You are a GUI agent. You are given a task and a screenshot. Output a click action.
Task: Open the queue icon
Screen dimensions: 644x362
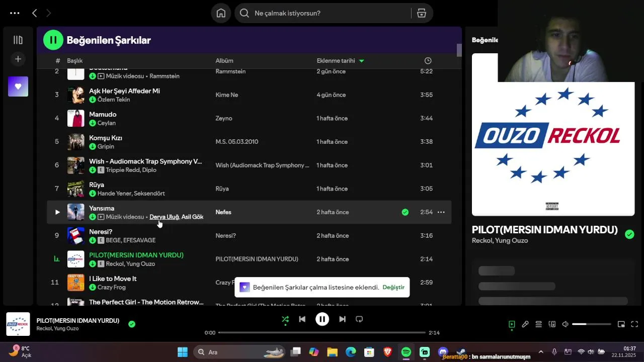click(x=538, y=324)
